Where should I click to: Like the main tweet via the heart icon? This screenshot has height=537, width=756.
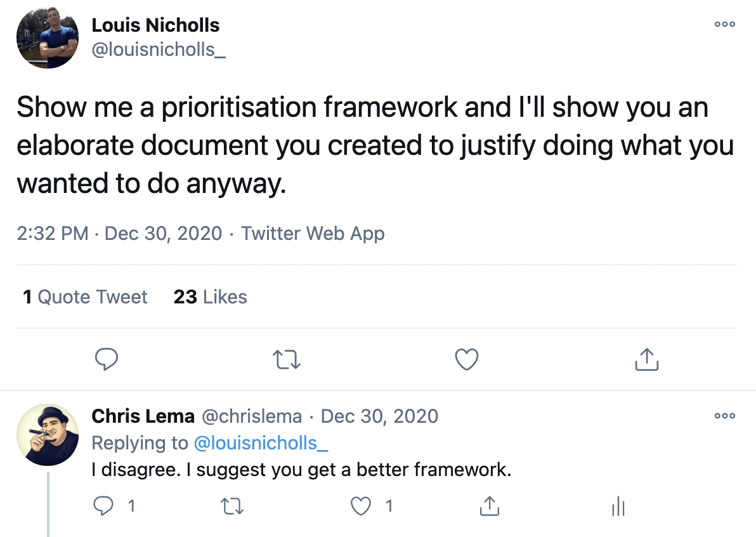coord(466,359)
